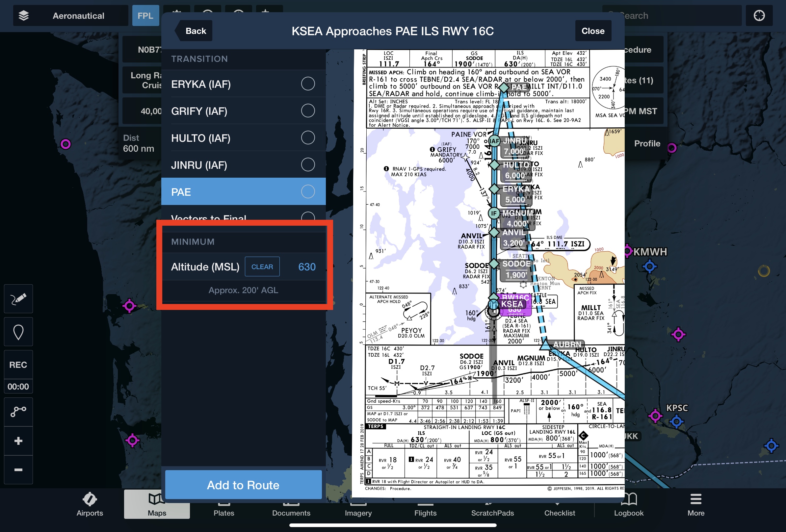Select the annotation pen drawing tool
786x532 pixels.
(18, 299)
